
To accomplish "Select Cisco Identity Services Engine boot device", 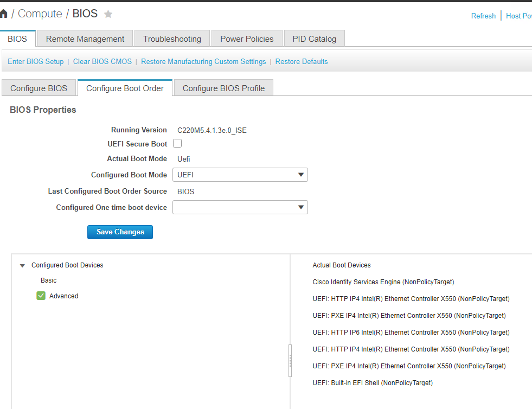I will [383, 282].
